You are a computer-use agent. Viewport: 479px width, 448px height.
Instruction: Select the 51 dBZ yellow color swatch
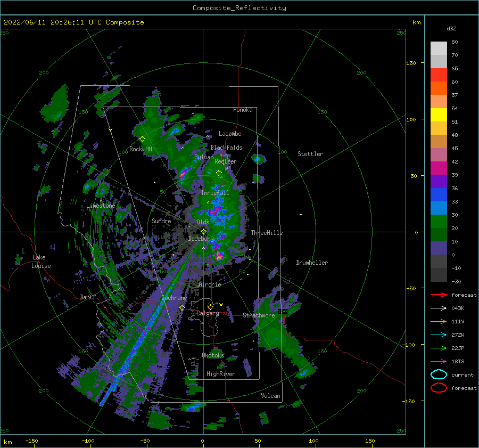pos(439,115)
